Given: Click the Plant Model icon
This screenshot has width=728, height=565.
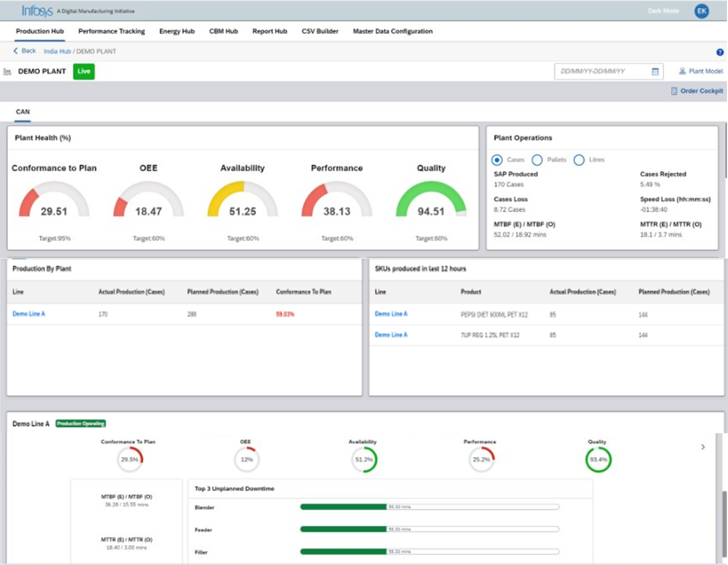Looking at the screenshot, I should [682, 71].
